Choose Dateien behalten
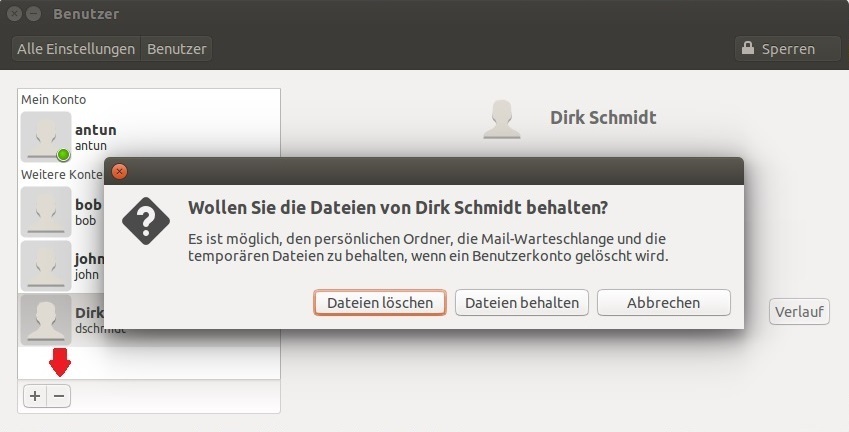Screen dimensions: 849x432 pos(522,303)
